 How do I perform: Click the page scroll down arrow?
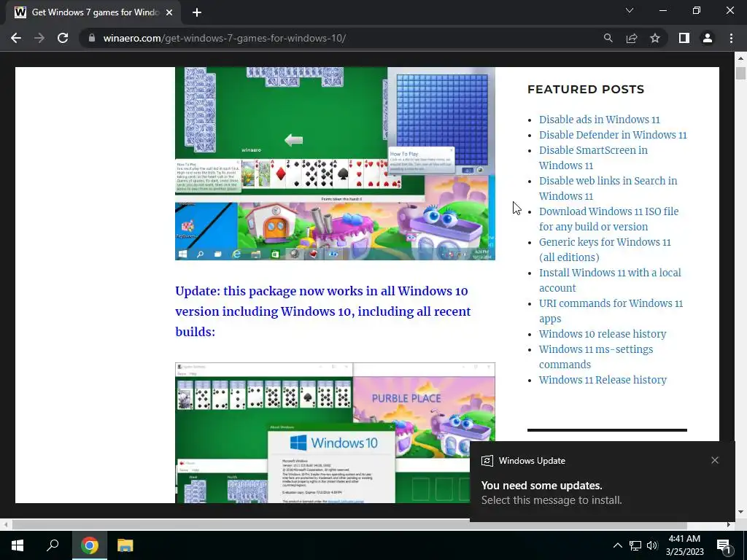740,512
